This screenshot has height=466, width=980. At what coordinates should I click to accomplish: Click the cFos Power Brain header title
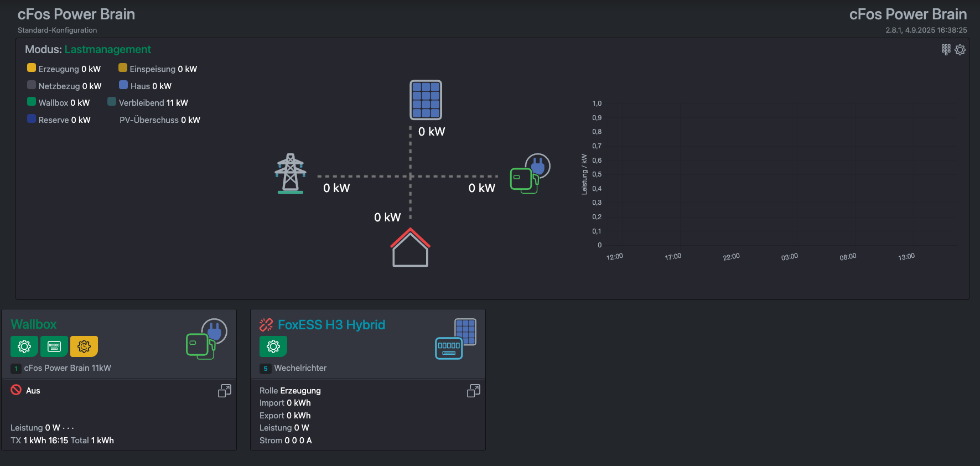click(76, 14)
